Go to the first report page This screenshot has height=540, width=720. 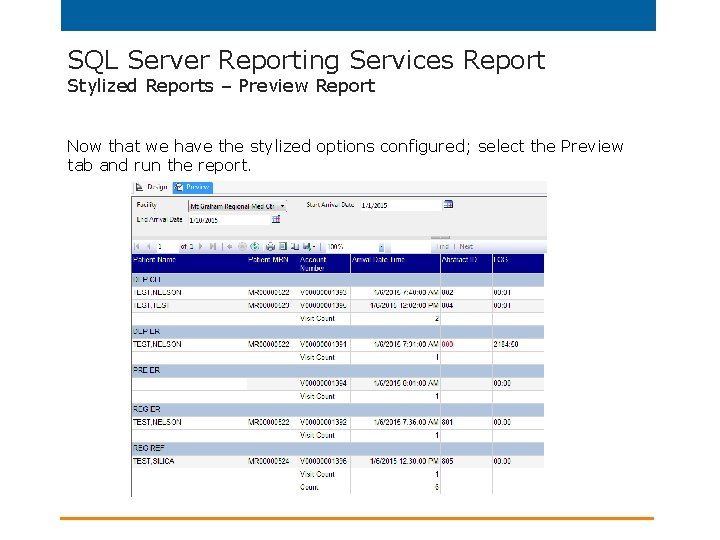coord(137,247)
